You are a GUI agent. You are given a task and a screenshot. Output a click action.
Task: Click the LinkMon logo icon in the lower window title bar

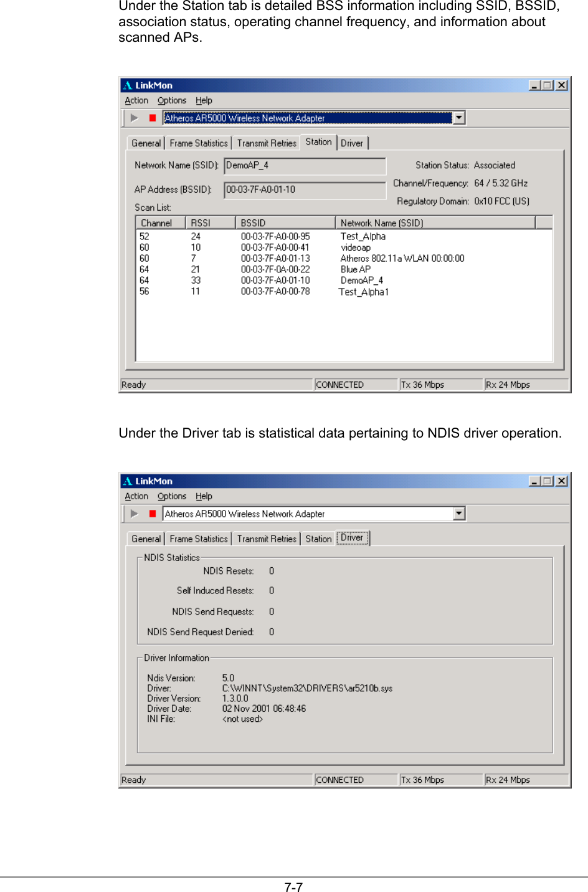click(128, 481)
